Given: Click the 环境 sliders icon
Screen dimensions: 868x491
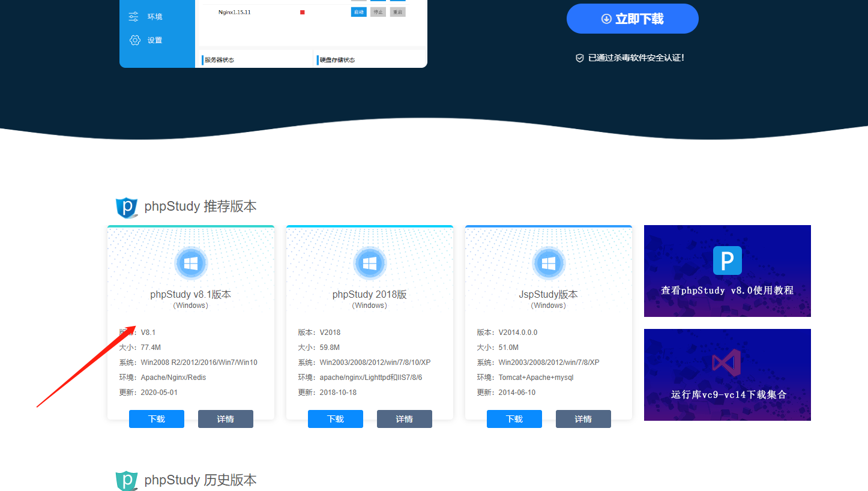Looking at the screenshot, I should [x=134, y=17].
